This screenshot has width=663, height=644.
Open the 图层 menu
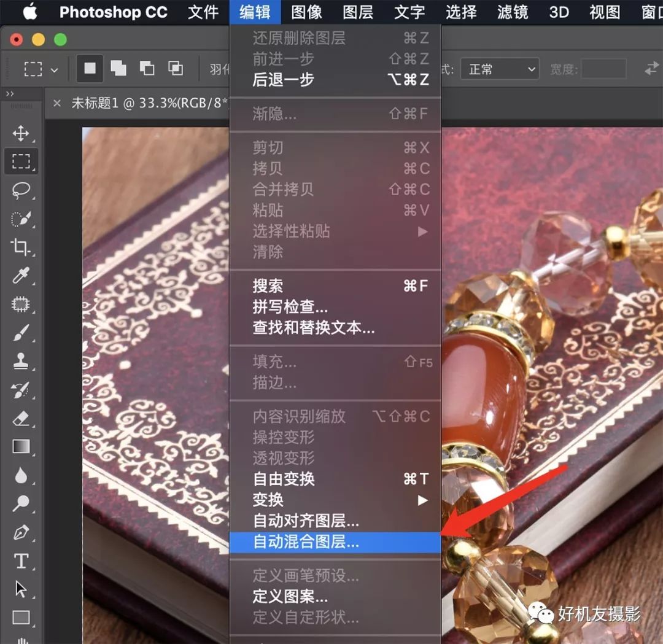point(358,12)
